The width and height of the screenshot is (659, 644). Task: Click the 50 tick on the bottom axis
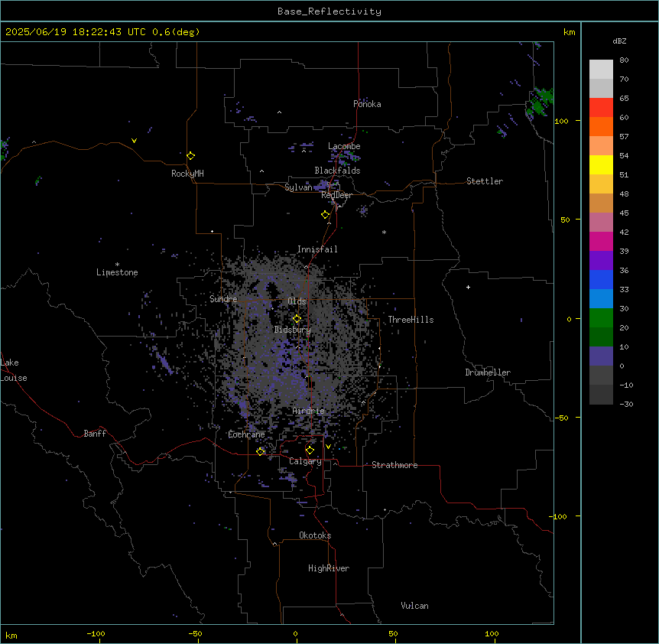(393, 633)
